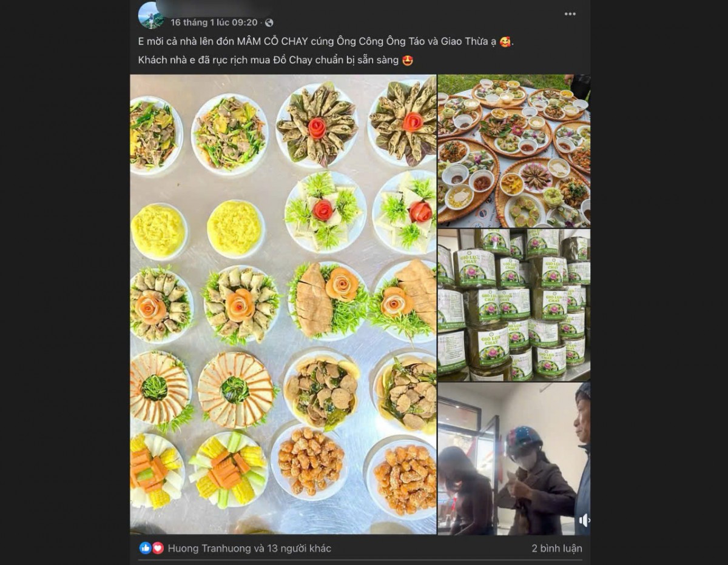The image size is (728, 565).
Task: Click the heart-eyes emoji after sẵn sàng
Action: [x=408, y=60]
